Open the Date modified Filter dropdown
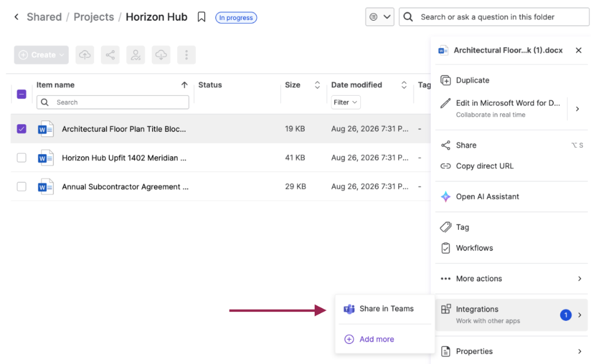 [x=345, y=102]
